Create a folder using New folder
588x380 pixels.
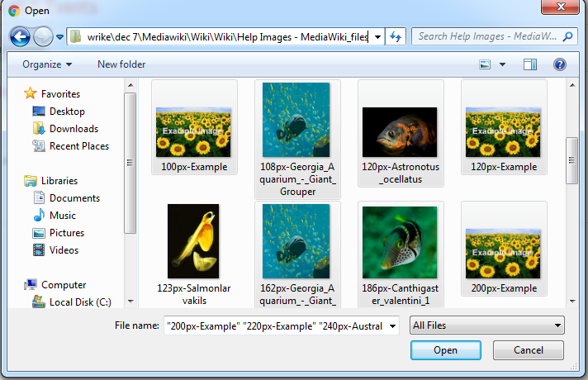121,64
